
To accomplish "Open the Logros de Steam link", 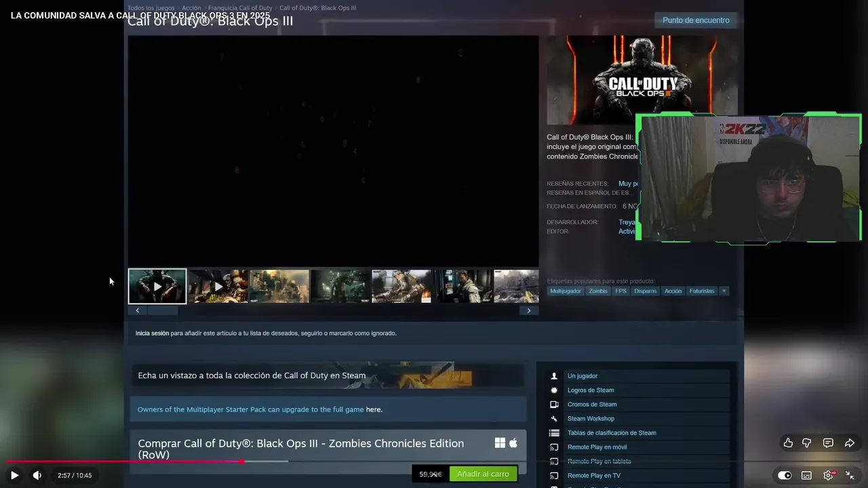I will pyautogui.click(x=591, y=390).
